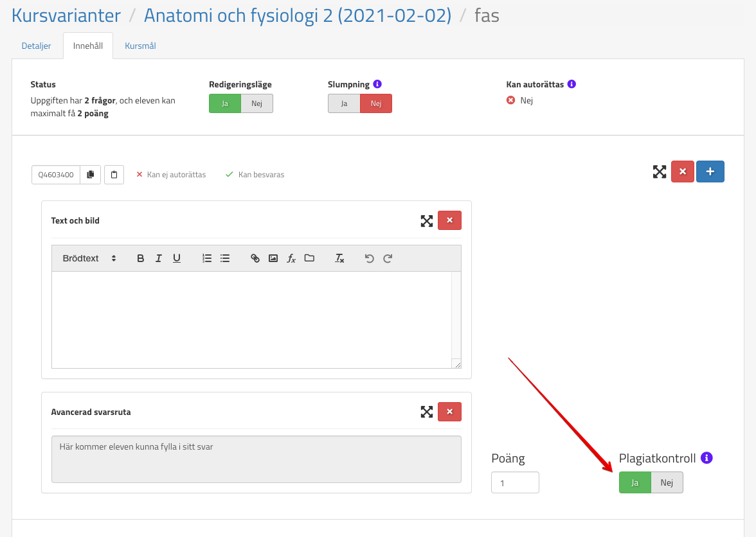The width and height of the screenshot is (756, 537).
Task: Click the blue add plus button
Action: point(710,172)
